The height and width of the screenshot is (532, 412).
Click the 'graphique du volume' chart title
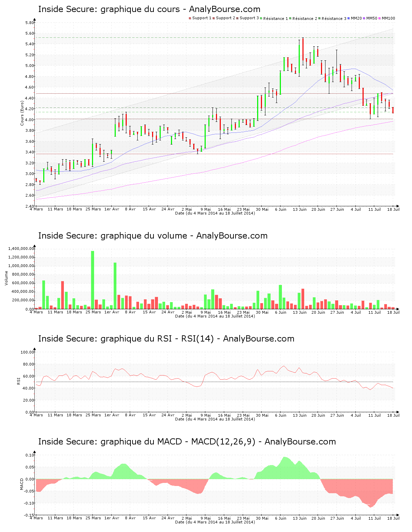tap(153, 236)
